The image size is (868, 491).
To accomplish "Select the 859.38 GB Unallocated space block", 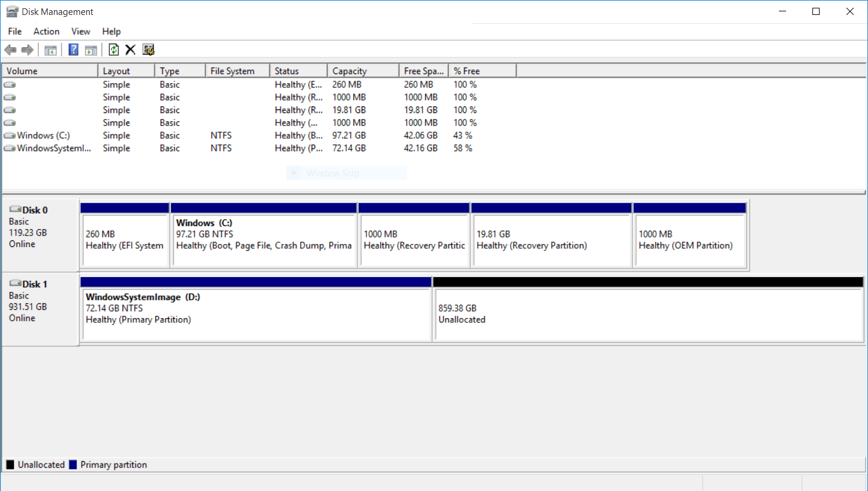I will pos(648,309).
